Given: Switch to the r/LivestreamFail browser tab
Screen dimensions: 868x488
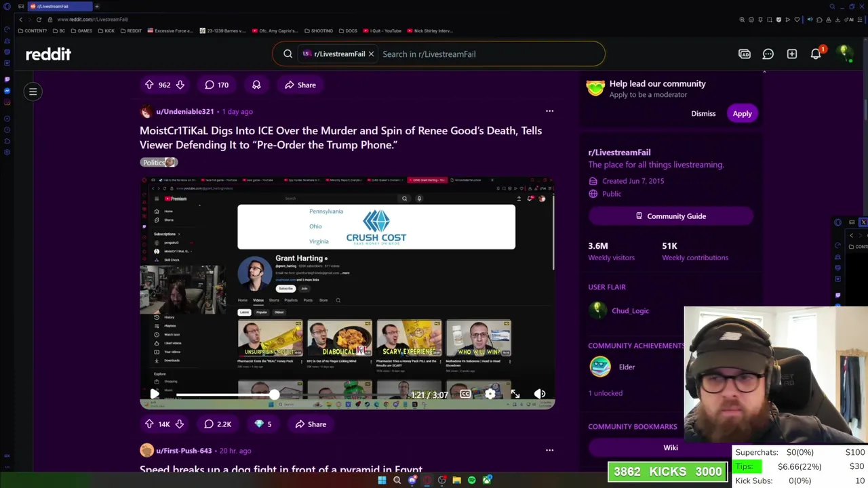Looking at the screenshot, I should [60, 6].
